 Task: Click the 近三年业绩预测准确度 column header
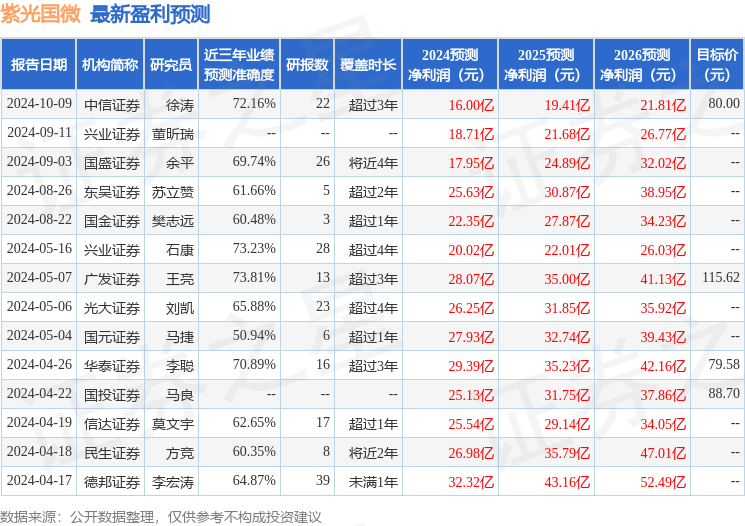238,65
